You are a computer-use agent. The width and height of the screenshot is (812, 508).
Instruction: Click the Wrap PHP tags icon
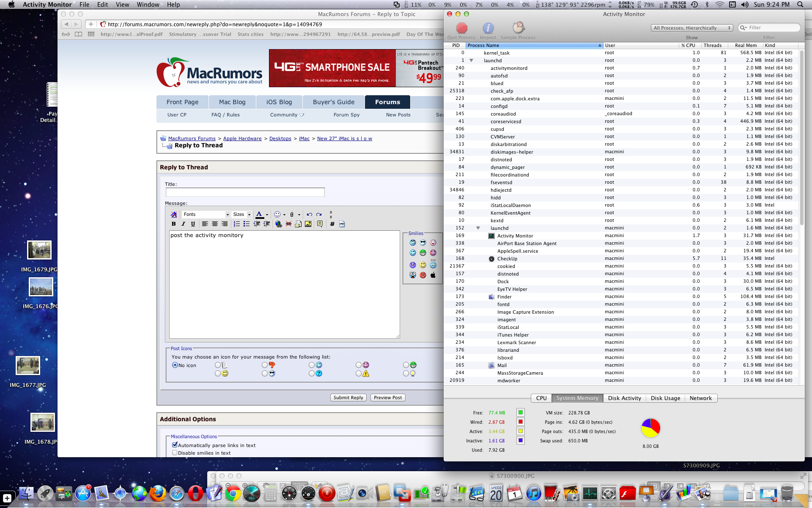click(x=342, y=224)
